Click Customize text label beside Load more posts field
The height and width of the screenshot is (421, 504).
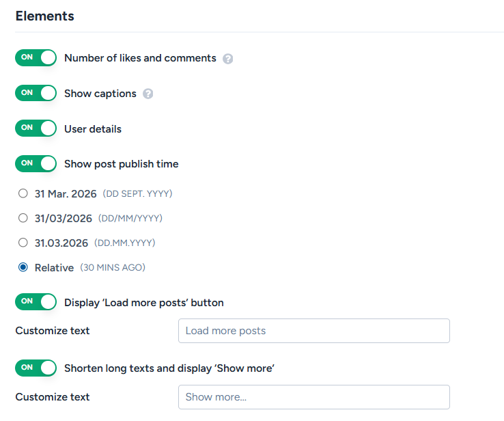[53, 331]
